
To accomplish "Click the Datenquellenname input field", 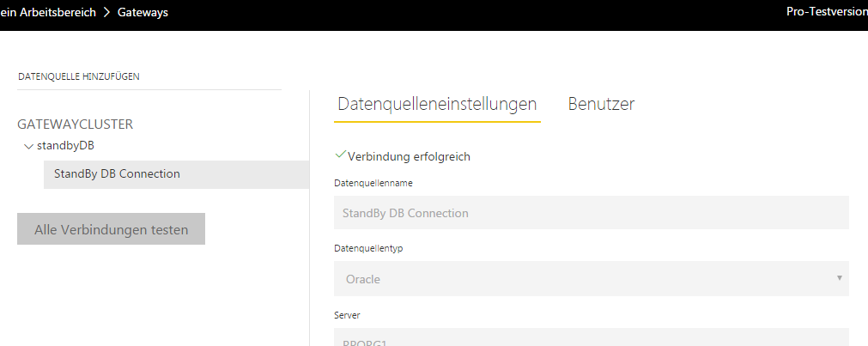I will point(592,213).
